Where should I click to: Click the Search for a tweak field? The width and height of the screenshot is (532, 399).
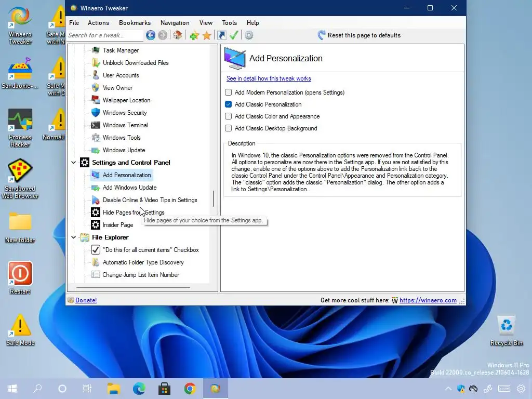coord(105,35)
